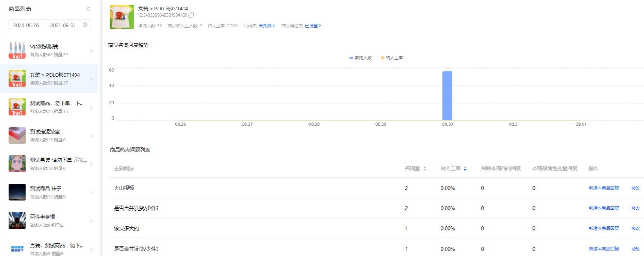
Task: Click the blue bar at 08.30
Action: (x=447, y=96)
